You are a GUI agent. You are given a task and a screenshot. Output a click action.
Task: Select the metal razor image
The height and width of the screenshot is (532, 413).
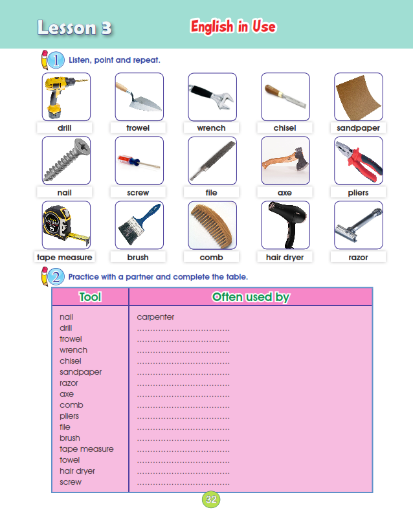click(x=358, y=225)
